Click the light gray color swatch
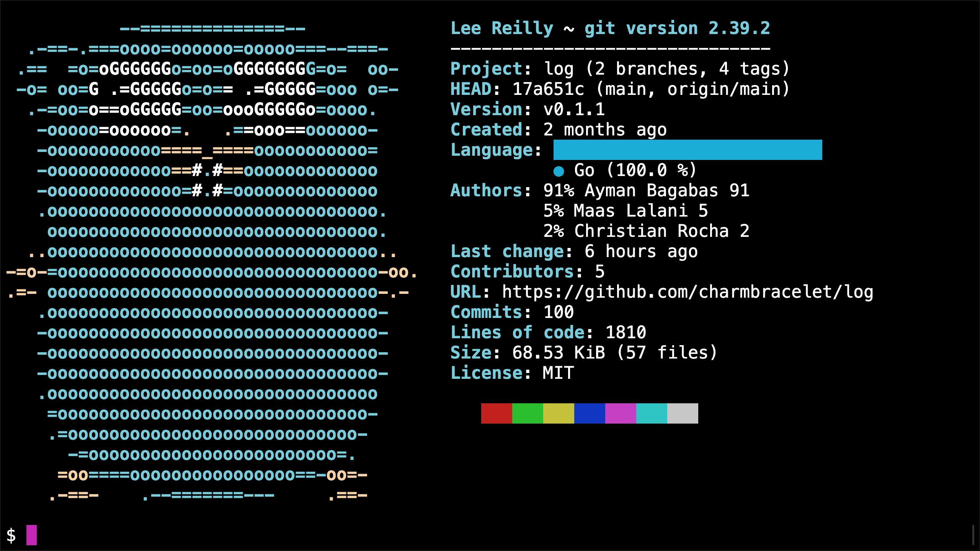 point(683,413)
